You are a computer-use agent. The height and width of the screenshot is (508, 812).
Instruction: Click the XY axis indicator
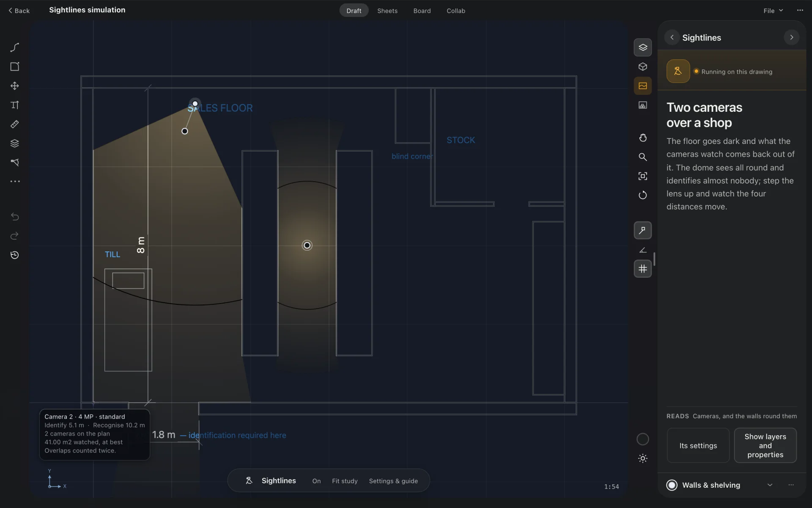(56, 480)
